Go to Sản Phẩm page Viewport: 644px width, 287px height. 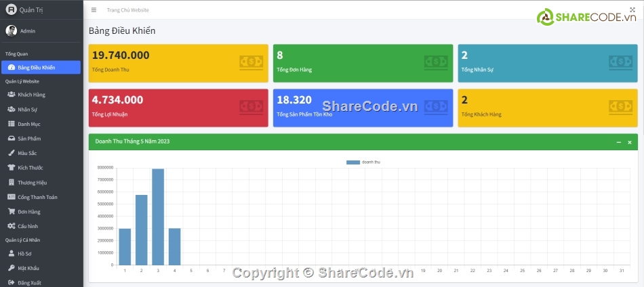[x=41, y=139]
